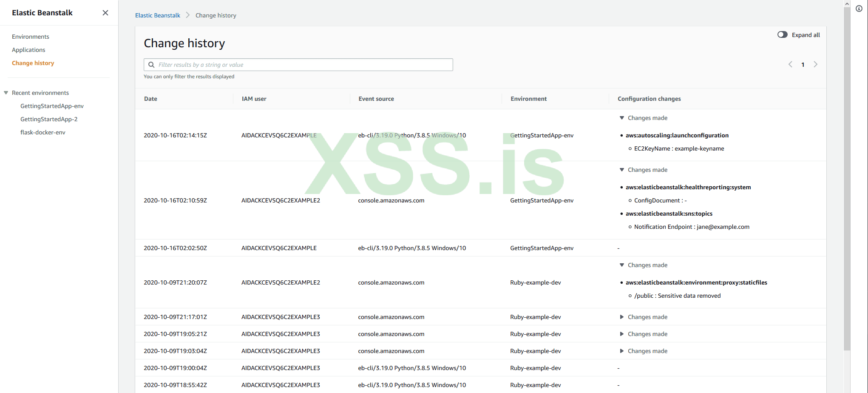Image resolution: width=868 pixels, height=393 pixels.
Task: Click the date 2020-10-09T18:55:42Z
Action: pyautogui.click(x=175, y=385)
